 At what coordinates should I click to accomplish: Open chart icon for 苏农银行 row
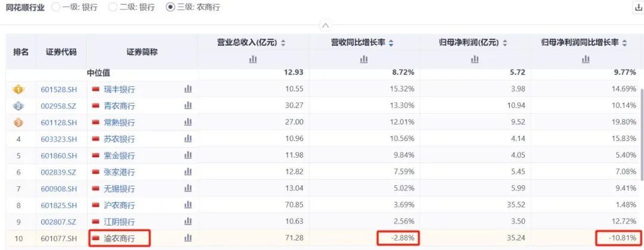188,139
